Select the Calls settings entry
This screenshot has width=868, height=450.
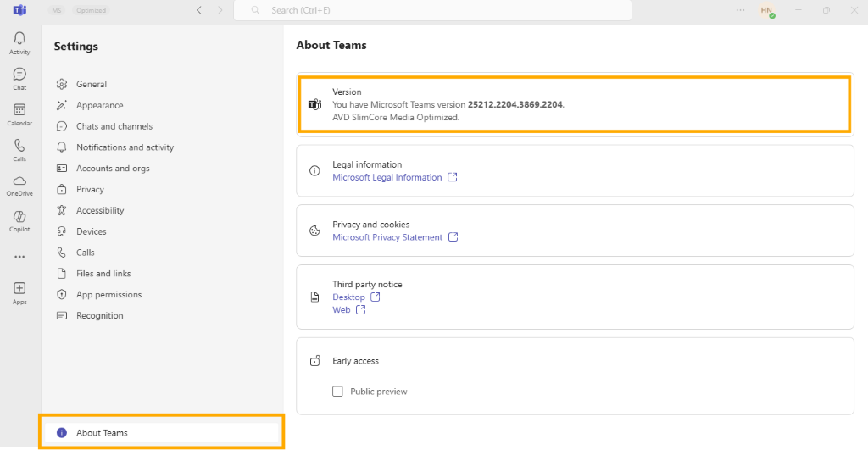(162, 253)
